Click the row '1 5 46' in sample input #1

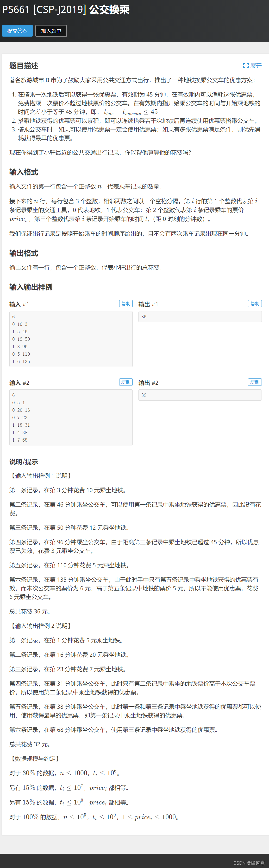pyautogui.click(x=20, y=332)
